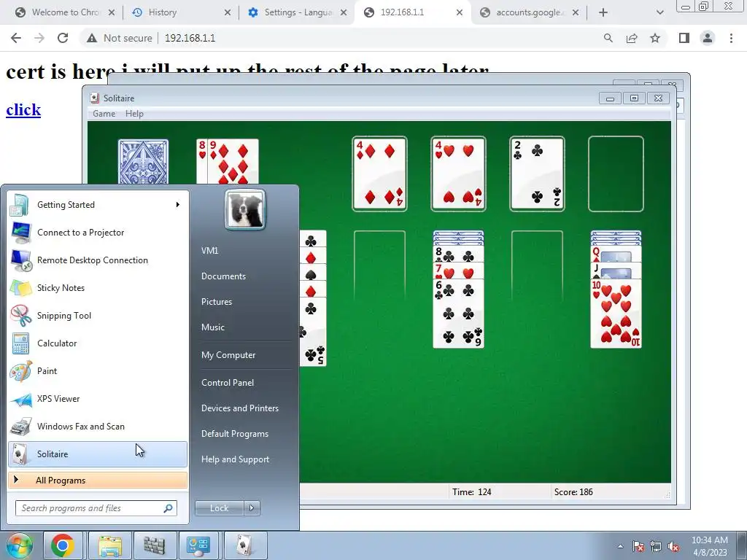
Task: Open My Computer from Start menu
Action: (x=228, y=355)
